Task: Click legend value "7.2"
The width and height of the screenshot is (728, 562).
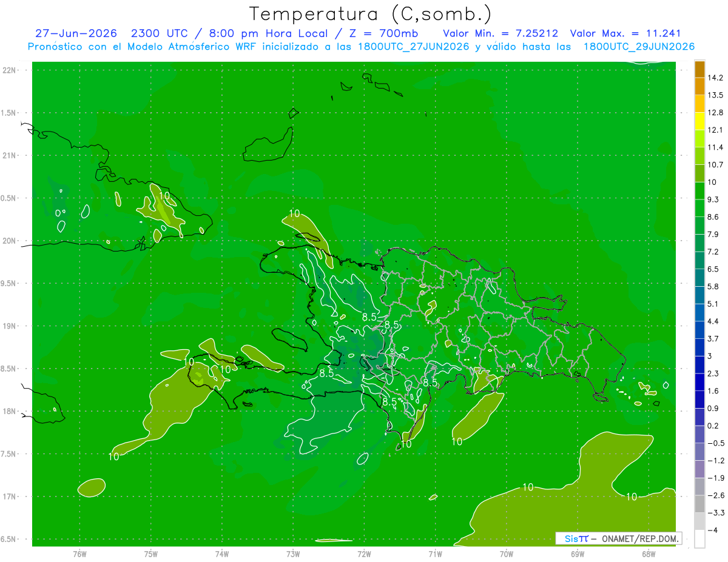Action: (x=714, y=252)
